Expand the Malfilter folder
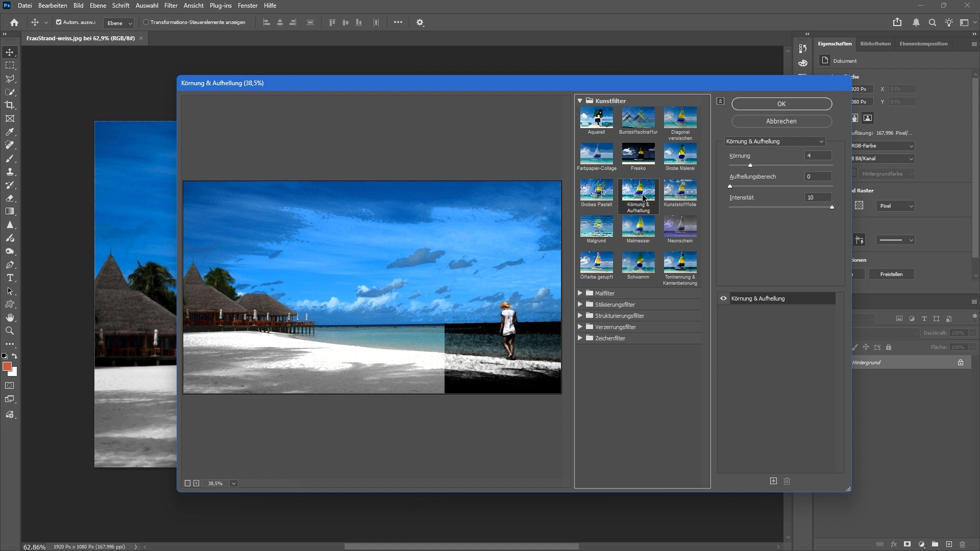 580,293
